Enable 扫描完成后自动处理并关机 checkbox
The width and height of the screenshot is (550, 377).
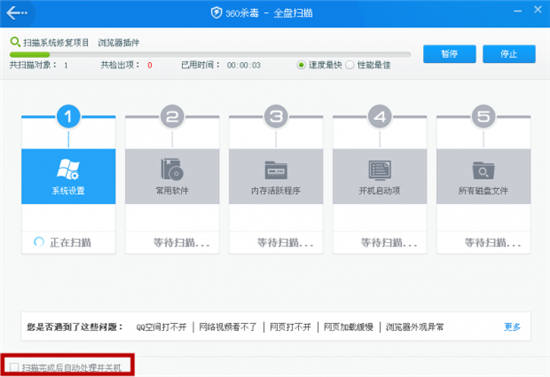coord(14,367)
